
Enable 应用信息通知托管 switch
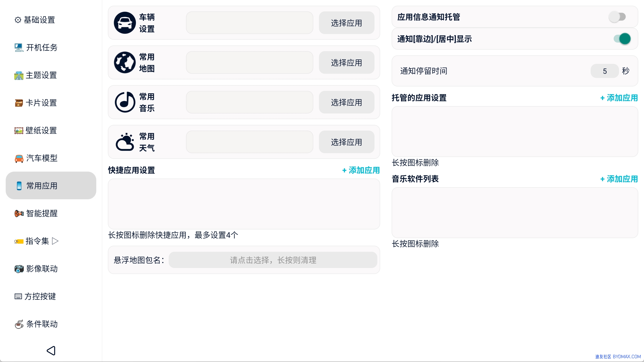[617, 17]
